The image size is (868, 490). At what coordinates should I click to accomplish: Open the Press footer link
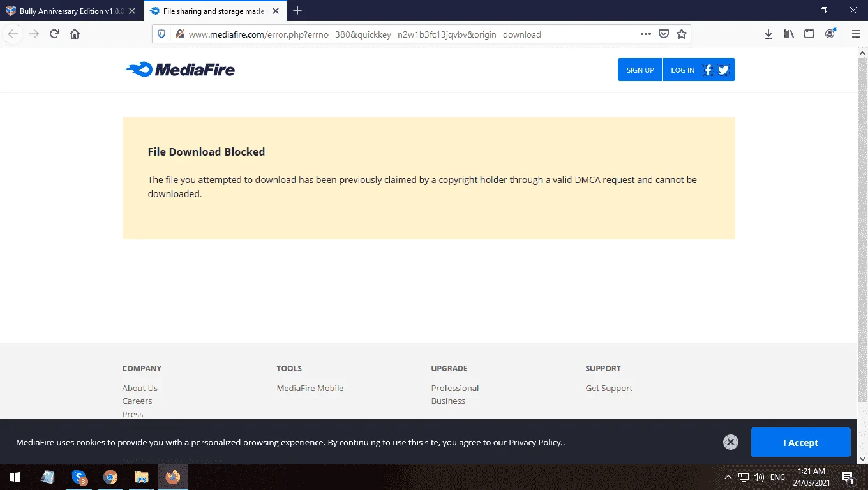(x=133, y=414)
